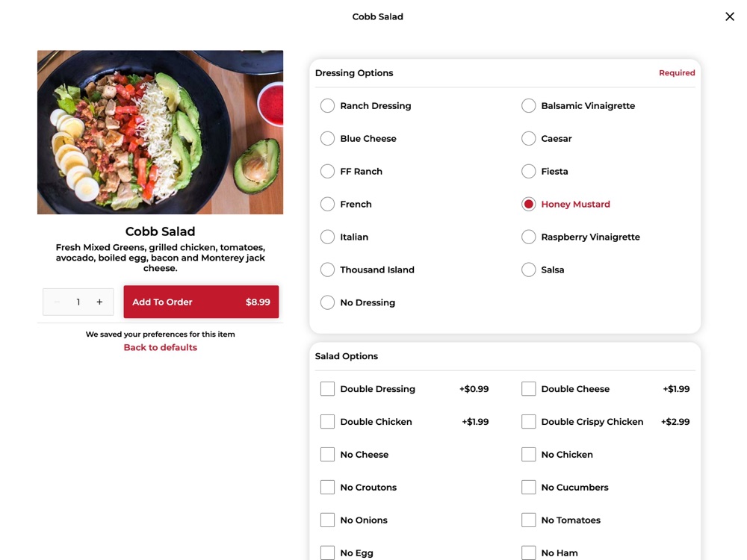This screenshot has height=560, width=747.
Task: Click the Cobb Salad photo
Action: pos(160,132)
